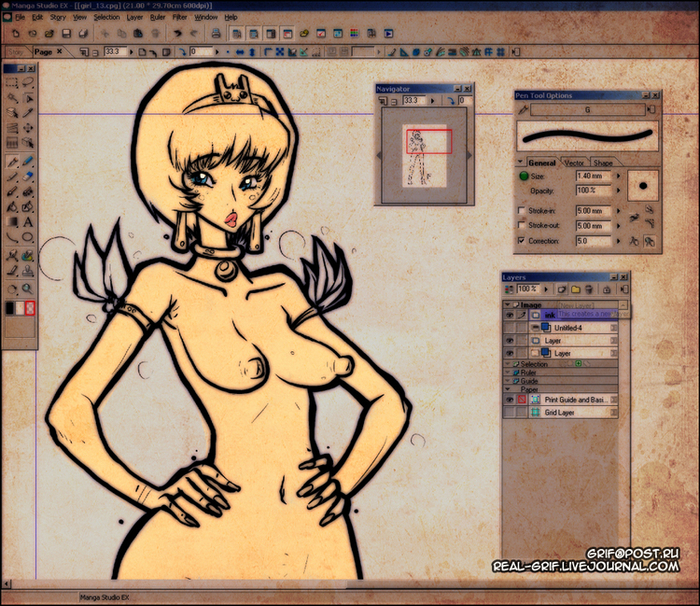700x606 pixels.
Task: Select the lasso selection tool
Action: [x=28, y=83]
